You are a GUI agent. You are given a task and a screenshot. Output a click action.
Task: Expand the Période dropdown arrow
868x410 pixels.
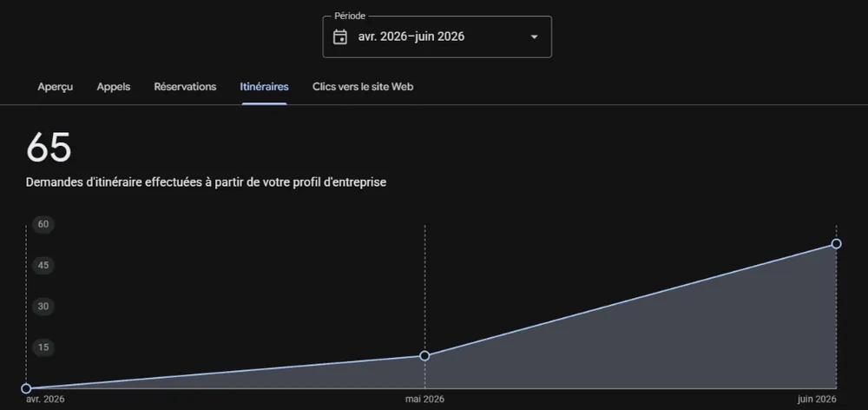click(534, 37)
